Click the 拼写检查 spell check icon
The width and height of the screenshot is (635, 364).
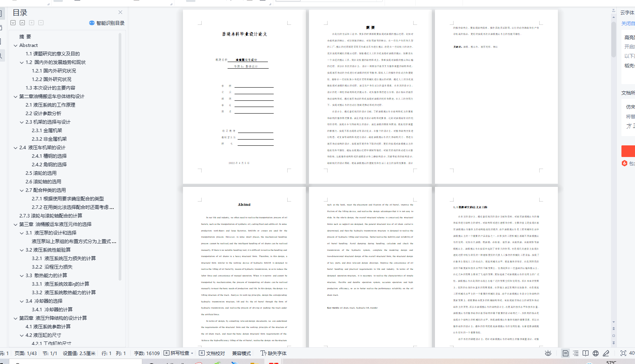point(166,353)
